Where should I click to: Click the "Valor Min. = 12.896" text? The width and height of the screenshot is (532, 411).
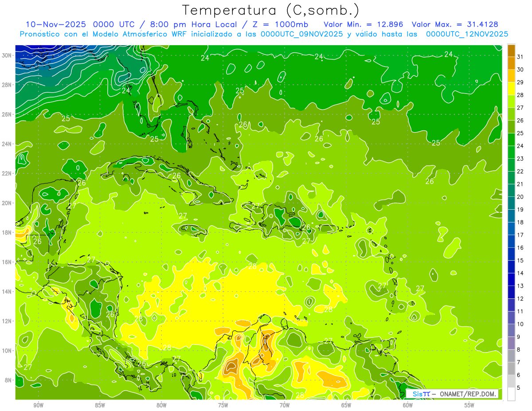[363, 24]
